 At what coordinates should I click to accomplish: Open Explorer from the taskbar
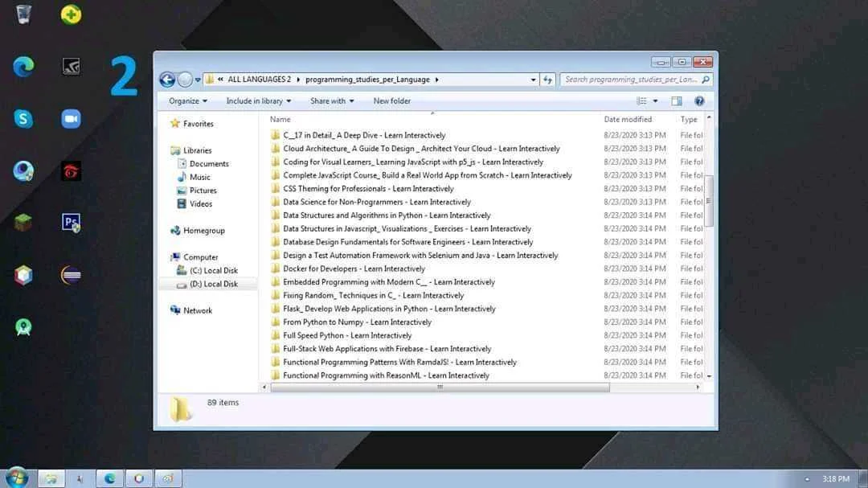coord(51,478)
